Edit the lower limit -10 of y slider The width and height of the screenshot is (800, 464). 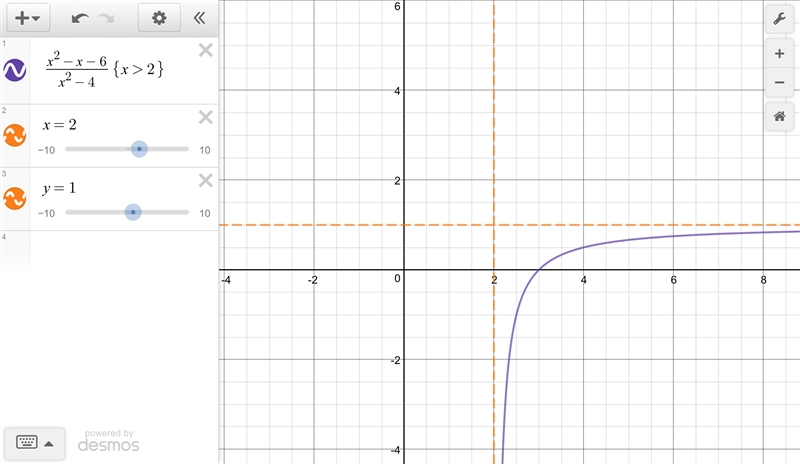click(46, 213)
